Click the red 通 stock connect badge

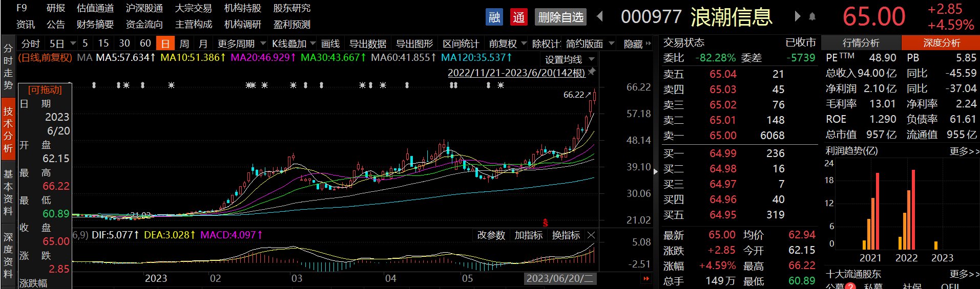point(519,17)
